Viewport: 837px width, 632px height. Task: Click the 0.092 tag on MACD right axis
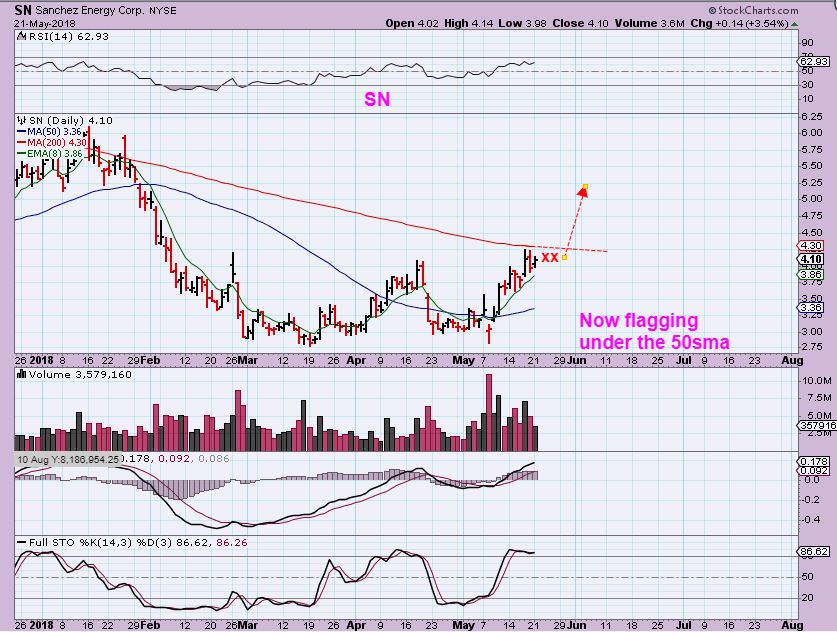pyautogui.click(x=814, y=471)
